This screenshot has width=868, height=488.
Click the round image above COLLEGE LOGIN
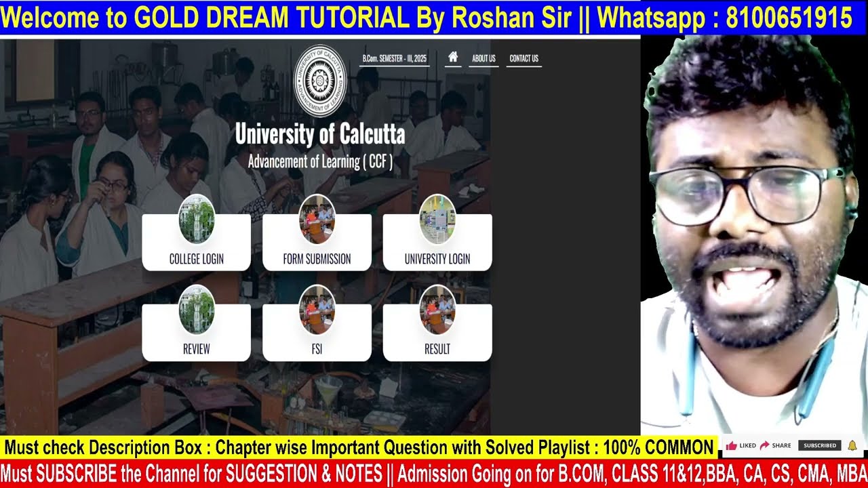click(x=197, y=220)
